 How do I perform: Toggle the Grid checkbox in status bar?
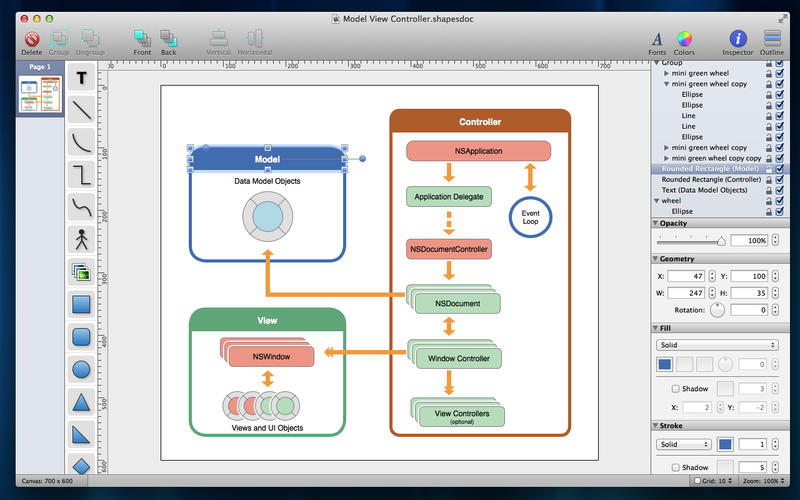[x=697, y=481]
